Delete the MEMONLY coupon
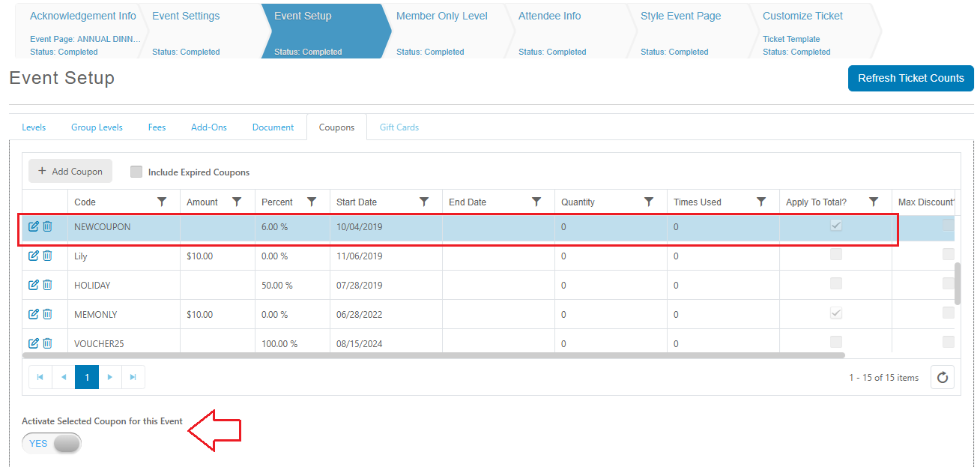The height and width of the screenshot is (467, 980). click(x=47, y=314)
